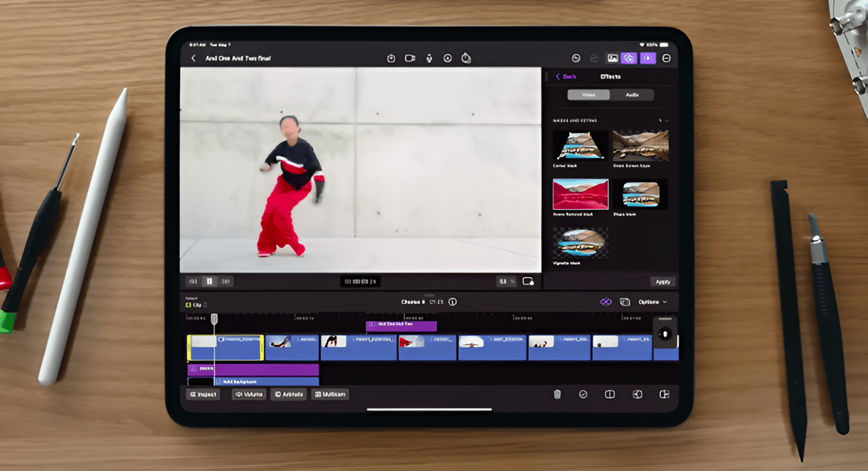Tap the jog wheel control at timeline right
The width and height of the screenshot is (868, 471).
(x=665, y=334)
